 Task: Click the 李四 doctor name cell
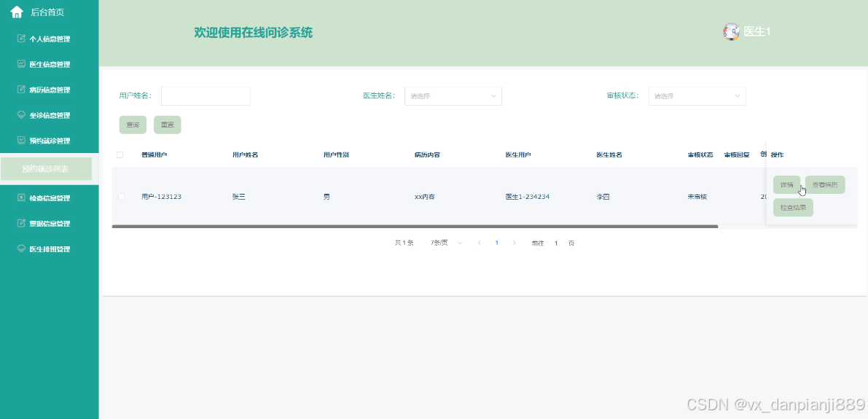coord(603,197)
